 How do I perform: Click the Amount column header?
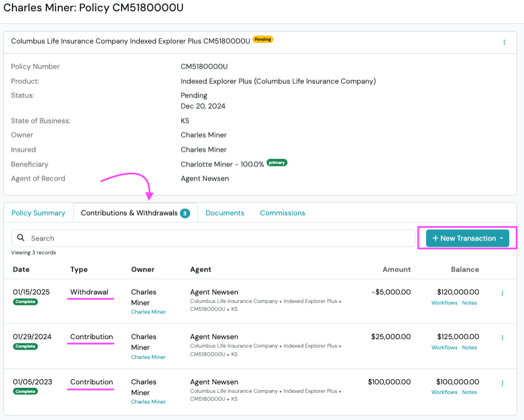pos(397,269)
